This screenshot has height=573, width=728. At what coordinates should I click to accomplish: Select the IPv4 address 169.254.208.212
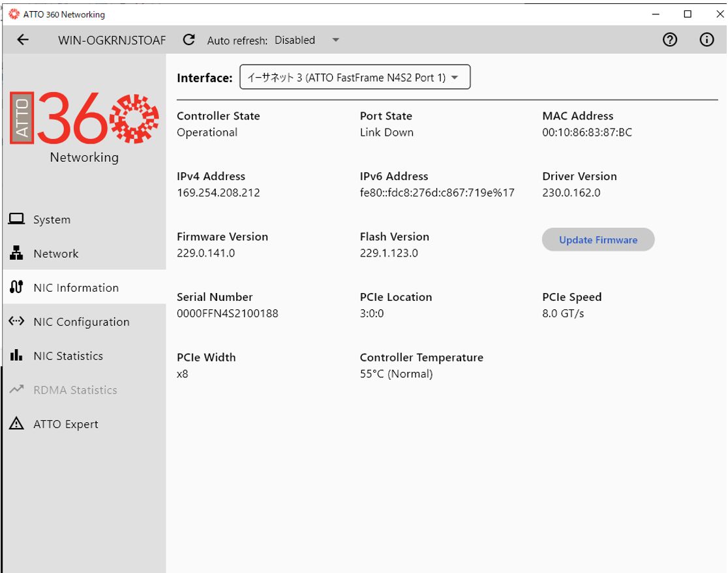(219, 193)
